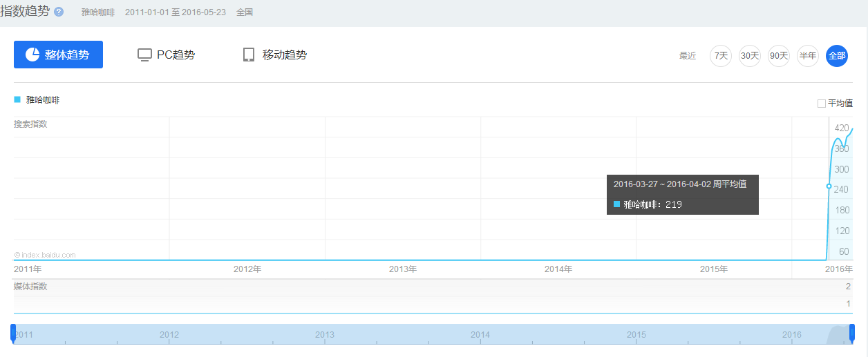This screenshot has width=868, height=357.
Task: Click the help question mark icon beside 指数趋势
Action: [x=59, y=12]
